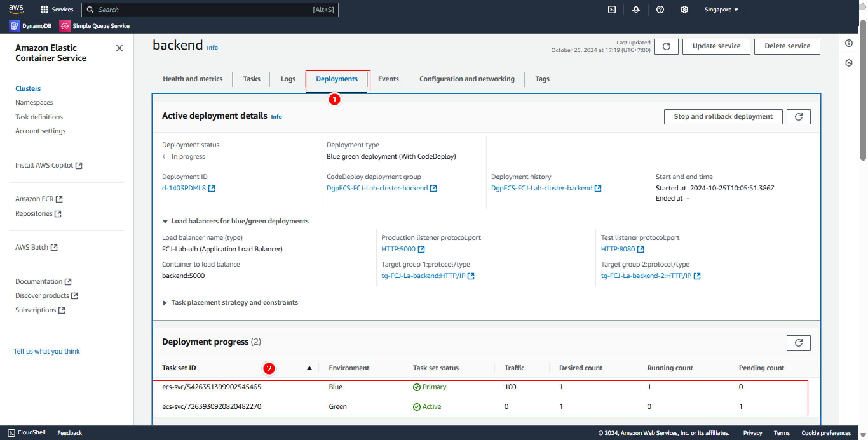Open Repositories external link
Viewport: 868px width, 440px height.
point(38,213)
